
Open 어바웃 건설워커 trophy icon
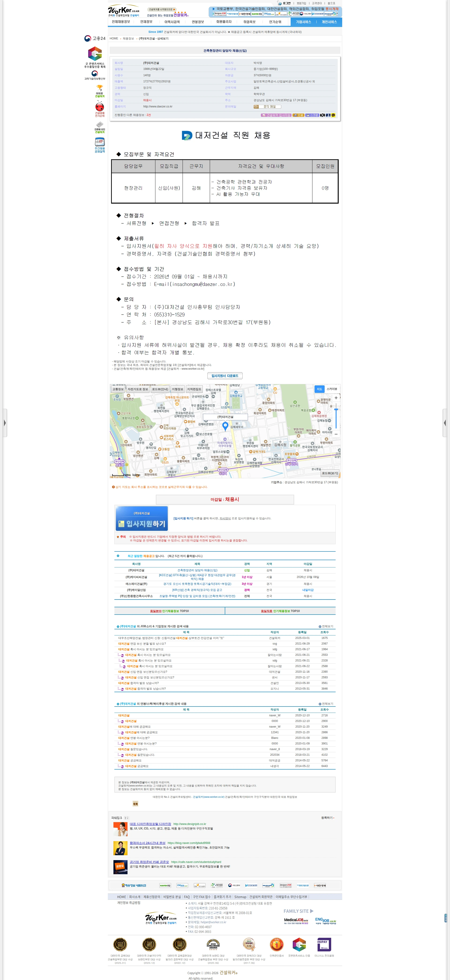[x=100, y=91]
